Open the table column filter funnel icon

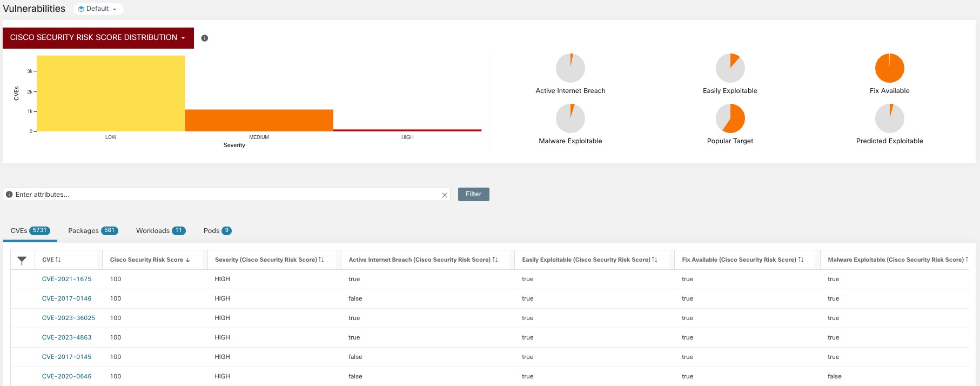pos(22,261)
